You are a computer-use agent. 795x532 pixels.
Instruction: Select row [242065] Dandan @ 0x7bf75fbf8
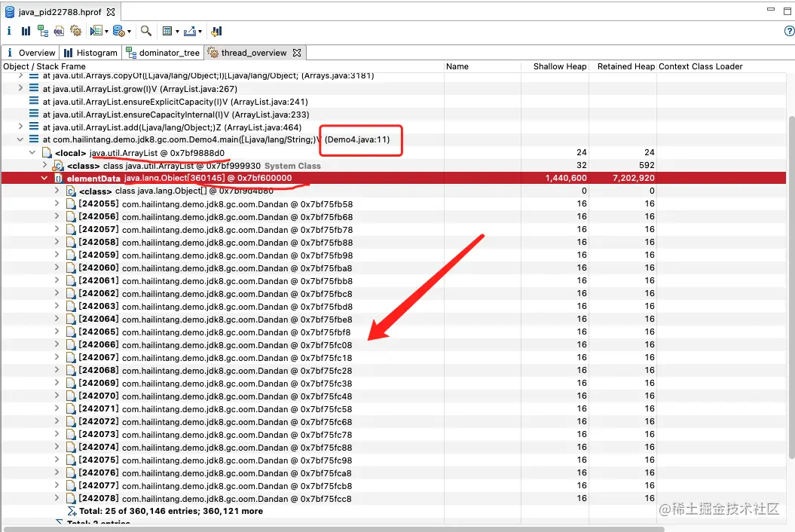point(393,332)
